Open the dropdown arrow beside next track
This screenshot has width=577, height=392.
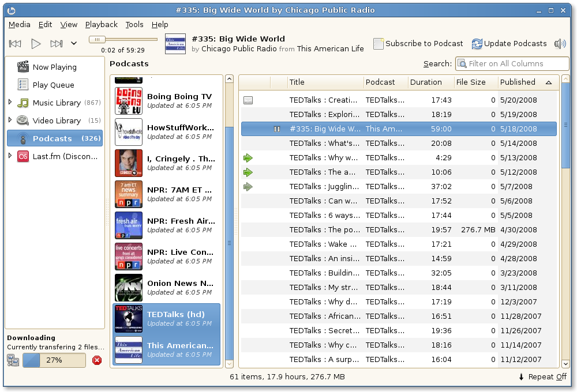click(74, 43)
